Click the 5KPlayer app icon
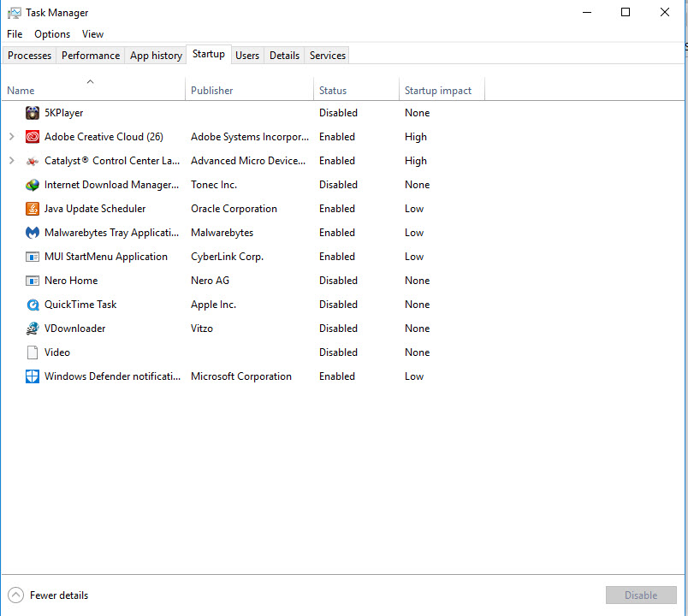Viewport: 688px width, 616px height. [x=33, y=113]
